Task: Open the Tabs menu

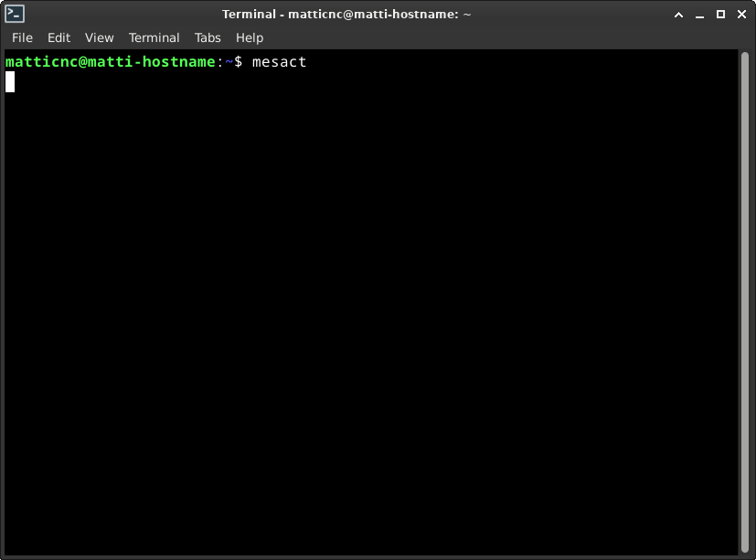Action: click(x=208, y=37)
